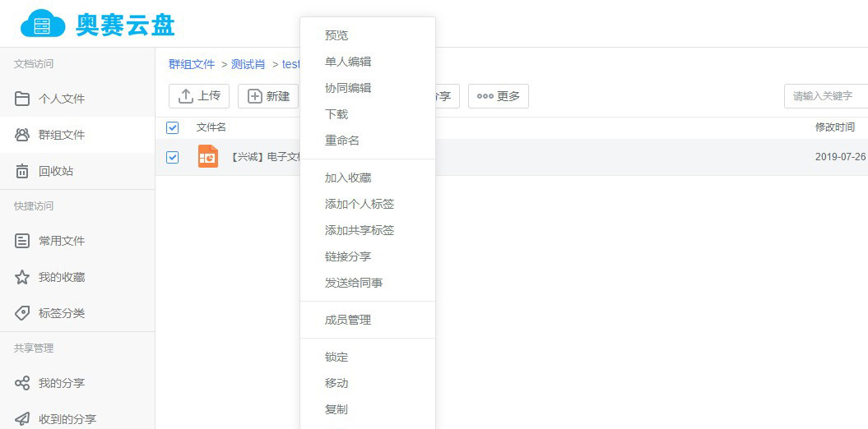The width and height of the screenshot is (868, 429).
Task: Click the 奥赛云盘 cloud logo icon
Action: pyautogui.click(x=43, y=24)
